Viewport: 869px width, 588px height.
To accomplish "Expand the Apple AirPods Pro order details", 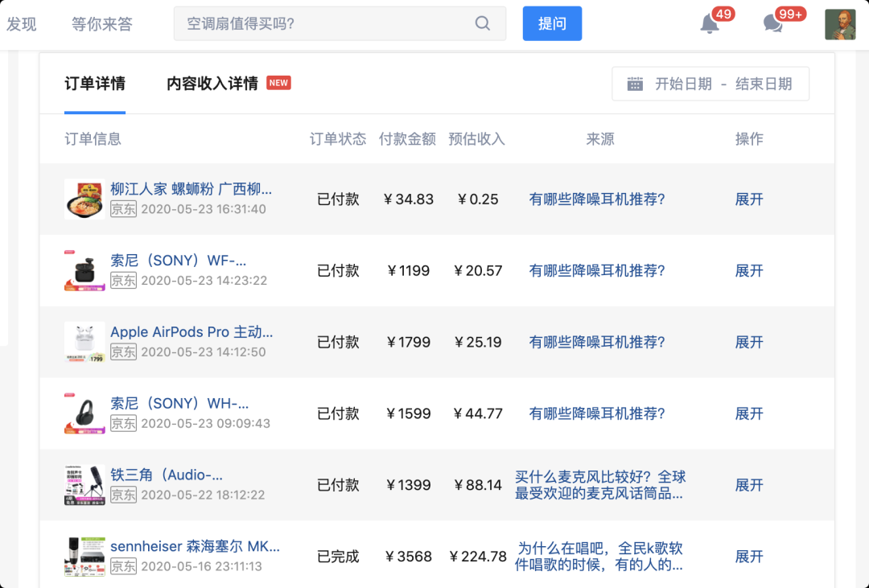I will tap(749, 343).
